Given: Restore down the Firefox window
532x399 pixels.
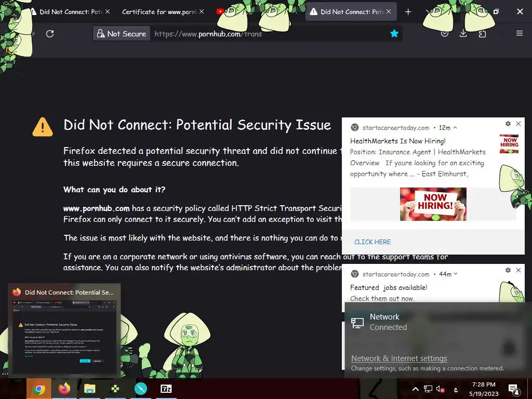Looking at the screenshot, I should pyautogui.click(x=496, y=11).
